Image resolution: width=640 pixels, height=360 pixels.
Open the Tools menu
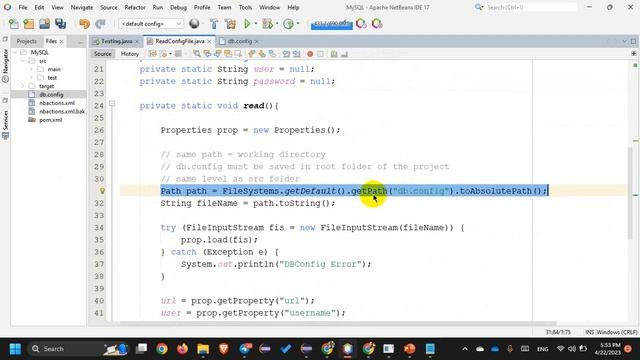click(x=245, y=7)
